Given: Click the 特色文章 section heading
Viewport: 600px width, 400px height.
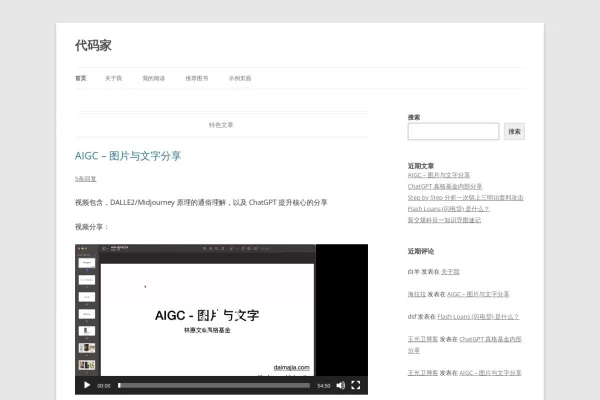Looking at the screenshot, I should click(221, 125).
